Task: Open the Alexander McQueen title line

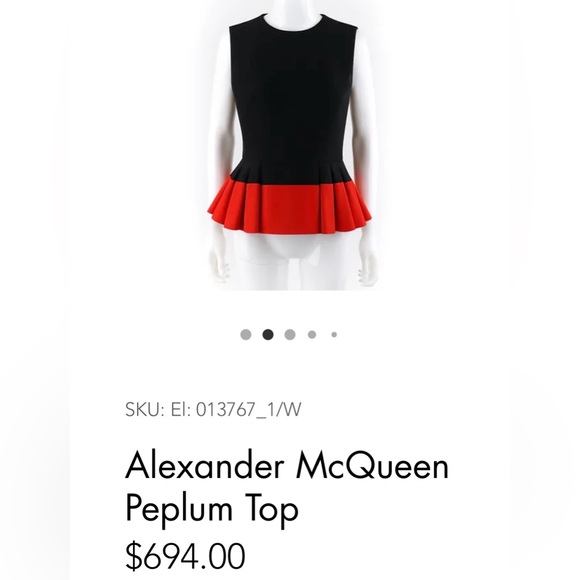Action: coord(287,465)
